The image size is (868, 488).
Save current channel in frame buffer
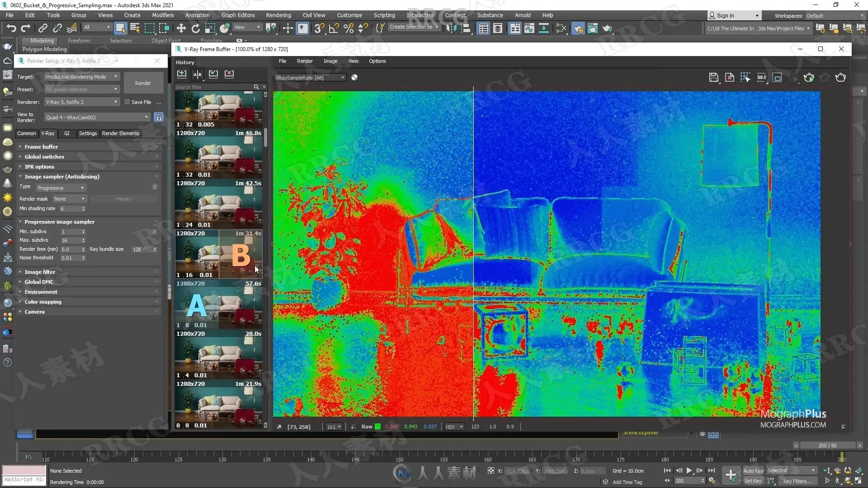click(x=713, y=77)
